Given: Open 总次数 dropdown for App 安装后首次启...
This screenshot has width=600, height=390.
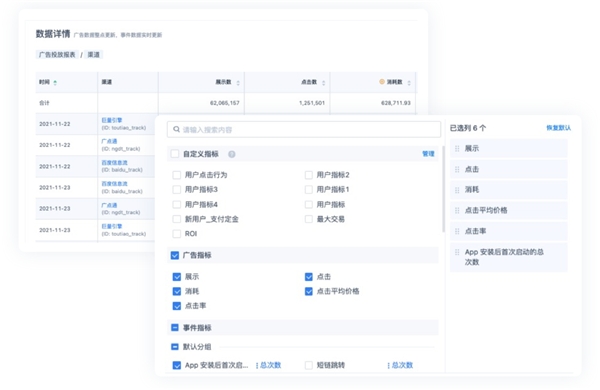Looking at the screenshot, I should pos(269,365).
